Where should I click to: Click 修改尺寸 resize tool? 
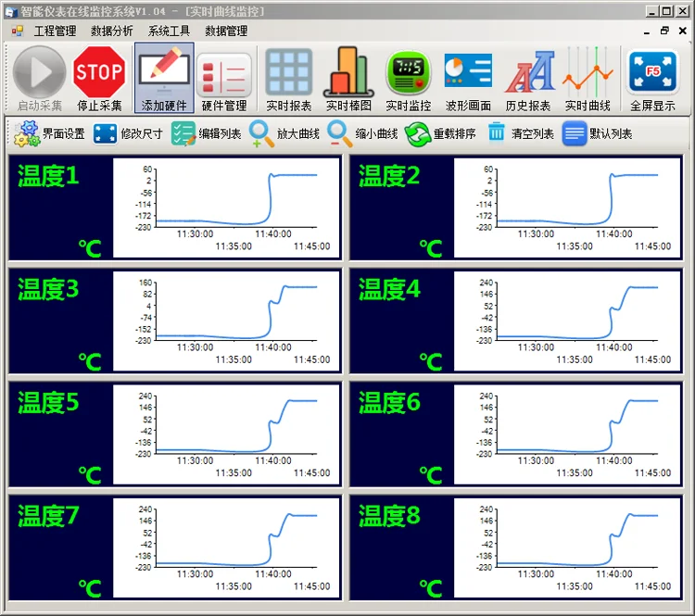[x=128, y=133]
